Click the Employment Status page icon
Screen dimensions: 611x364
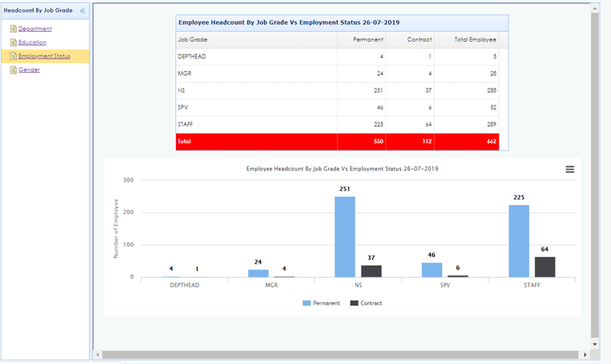click(x=13, y=56)
